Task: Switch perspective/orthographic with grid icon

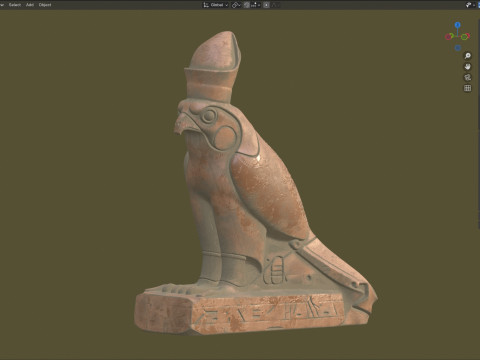Action: (468, 88)
